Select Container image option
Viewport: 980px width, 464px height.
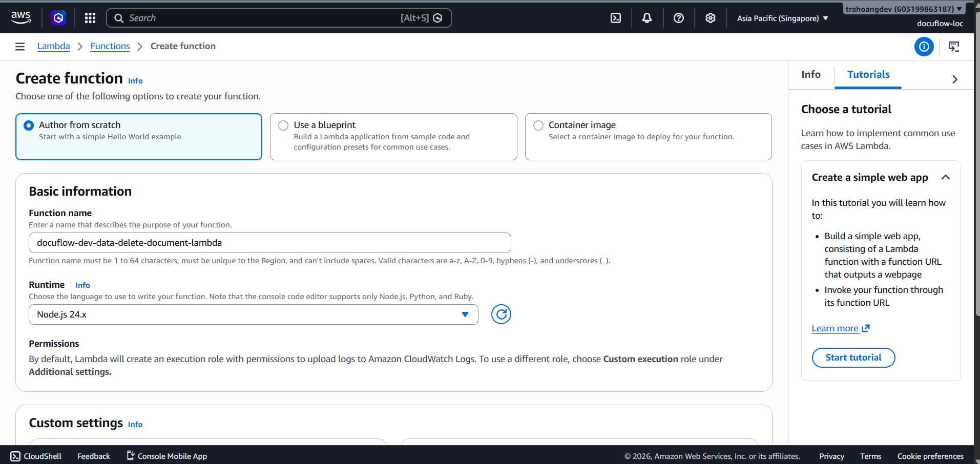click(649, 137)
